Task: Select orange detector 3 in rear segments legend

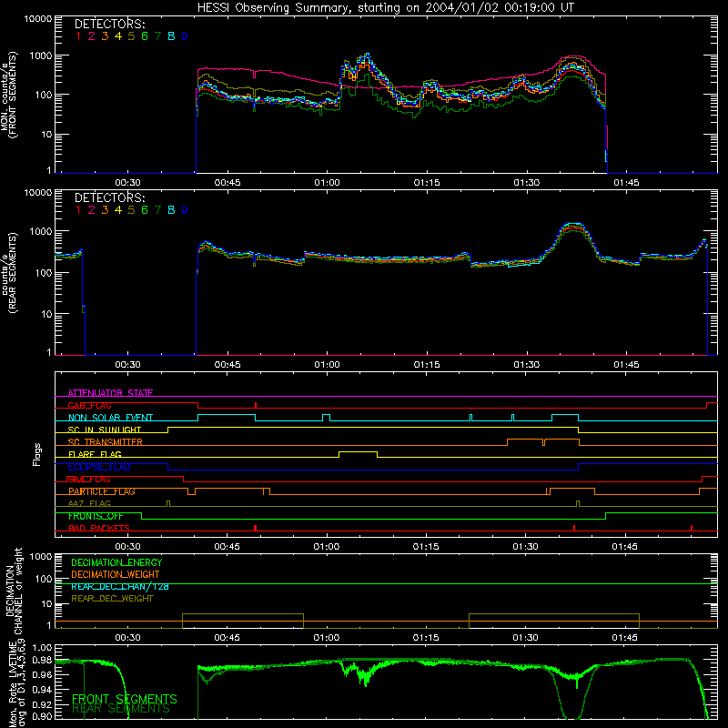Action: (105, 210)
